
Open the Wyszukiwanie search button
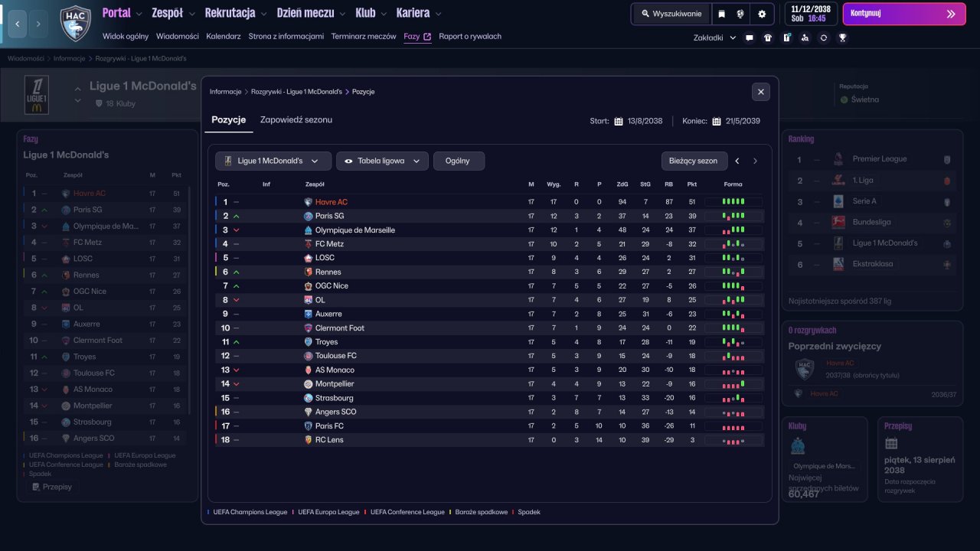pyautogui.click(x=671, y=14)
